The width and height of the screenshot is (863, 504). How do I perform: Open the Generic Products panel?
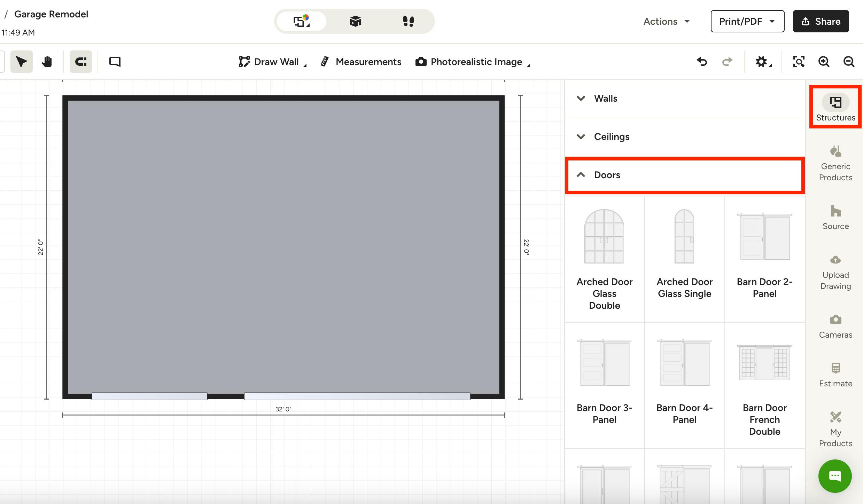click(835, 164)
